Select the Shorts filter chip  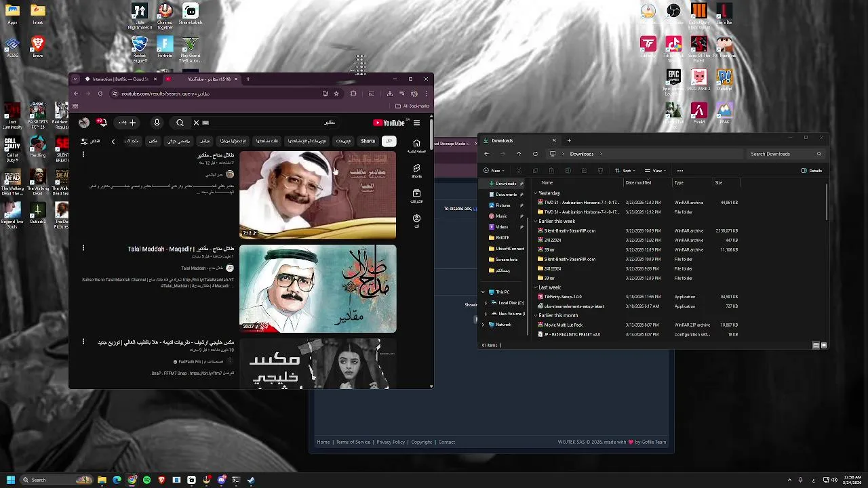[368, 141]
